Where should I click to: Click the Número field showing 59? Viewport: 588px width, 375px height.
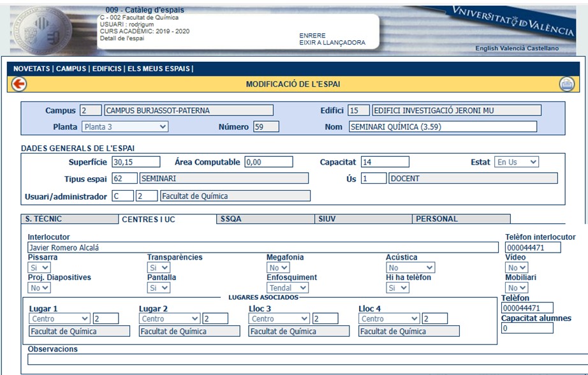pos(266,127)
